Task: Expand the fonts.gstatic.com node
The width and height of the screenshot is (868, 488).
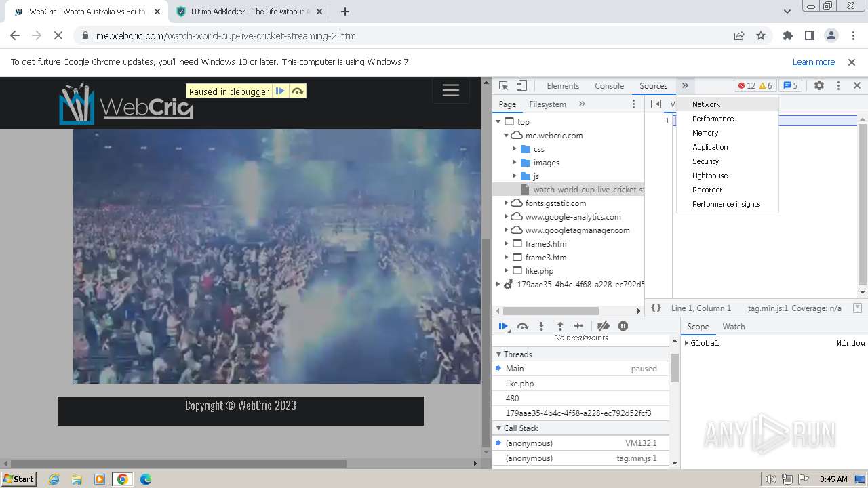Action: coord(506,203)
